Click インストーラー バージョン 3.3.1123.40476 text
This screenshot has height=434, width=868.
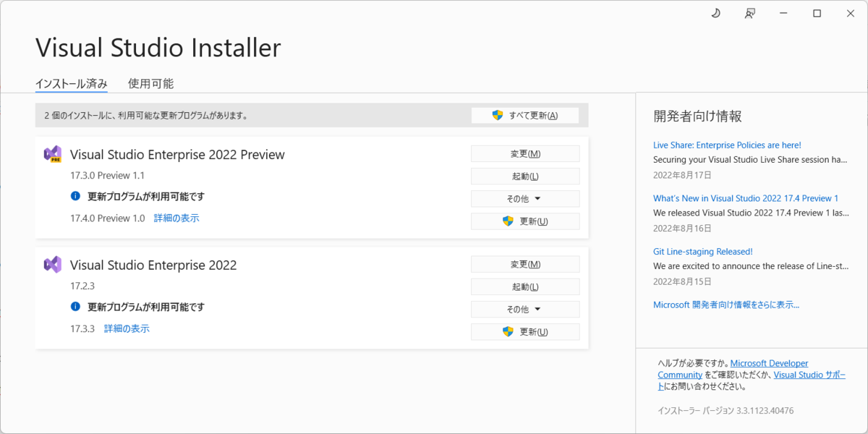coord(726,410)
